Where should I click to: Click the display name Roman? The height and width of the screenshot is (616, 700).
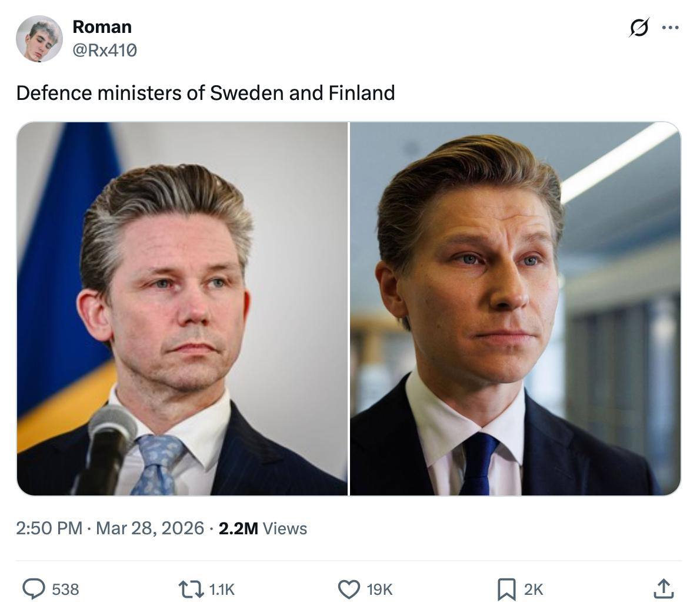(102, 27)
